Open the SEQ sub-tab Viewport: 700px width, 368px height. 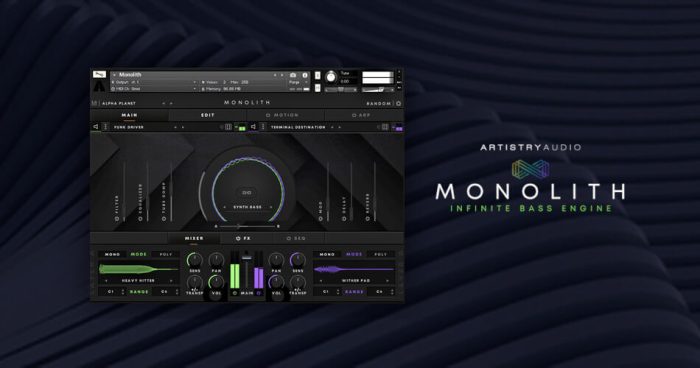[x=298, y=238]
